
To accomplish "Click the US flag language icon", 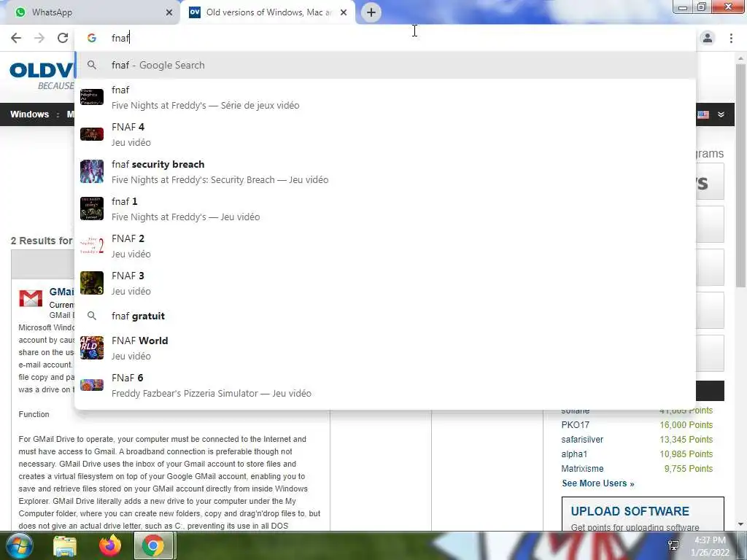I will 703,114.
